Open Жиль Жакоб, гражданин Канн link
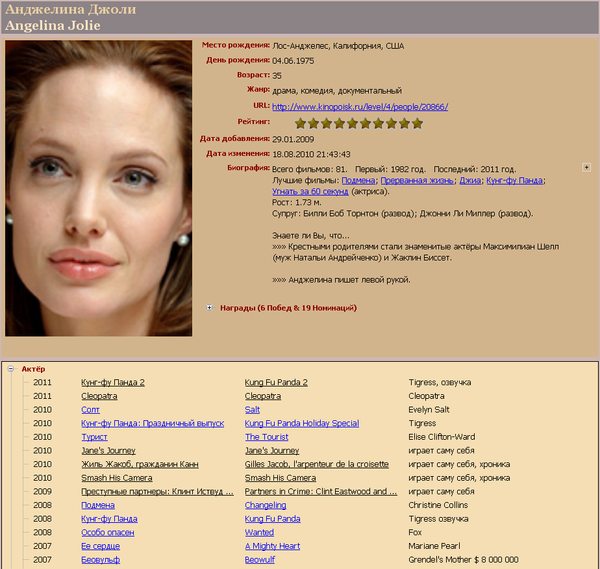This screenshot has width=600, height=569. (x=140, y=464)
